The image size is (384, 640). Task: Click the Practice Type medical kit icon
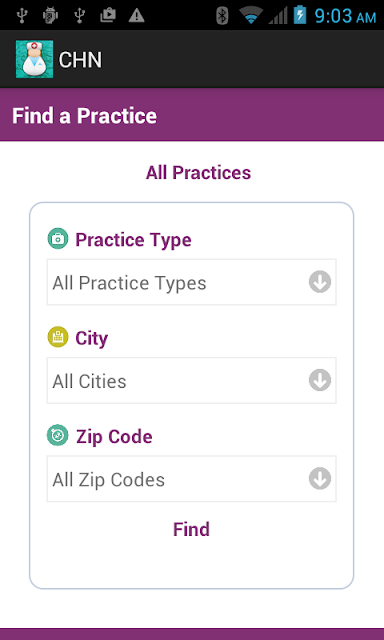[x=58, y=238]
